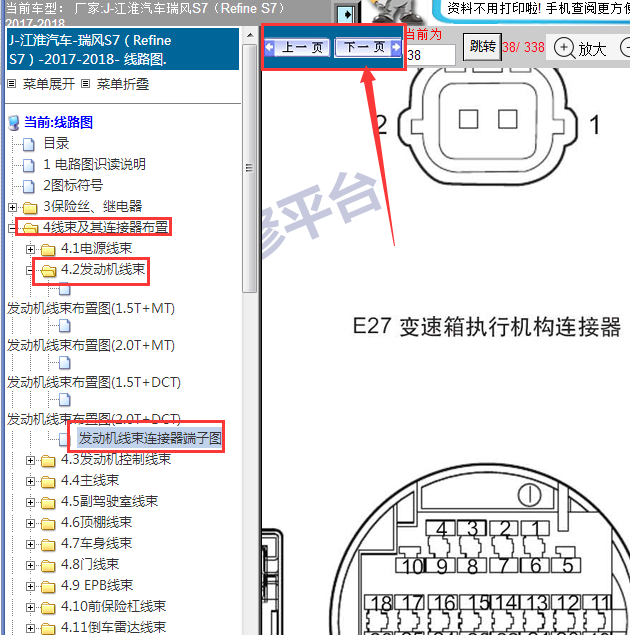The width and height of the screenshot is (630, 635).
Task: Expand the 4.6顶棚线束 node
Action: pyautogui.click(x=30, y=524)
